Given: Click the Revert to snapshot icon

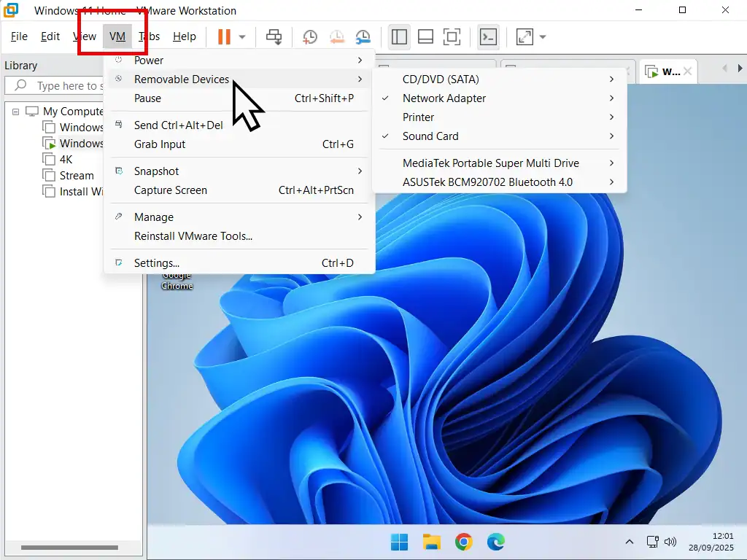Looking at the screenshot, I should pos(337,36).
